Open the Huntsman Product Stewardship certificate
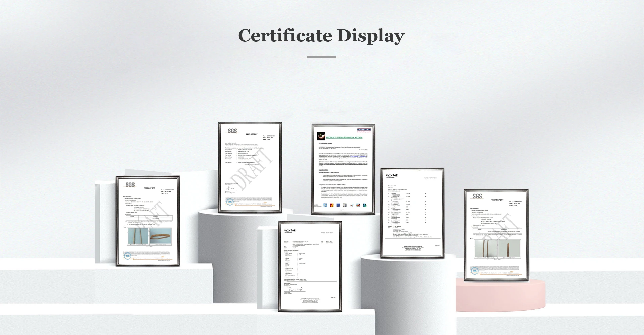Screen dimensions: 644x335 pyautogui.click(x=343, y=169)
